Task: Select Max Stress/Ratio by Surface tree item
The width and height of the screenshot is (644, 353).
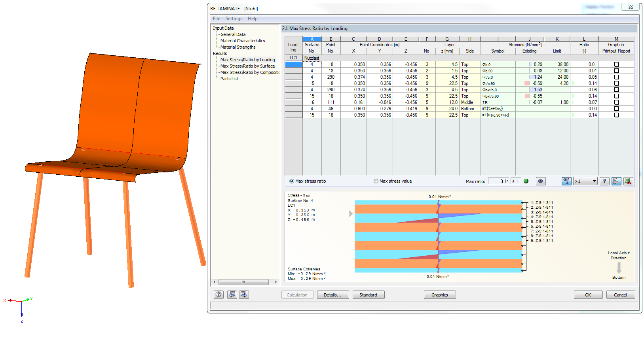Action: 247,66
